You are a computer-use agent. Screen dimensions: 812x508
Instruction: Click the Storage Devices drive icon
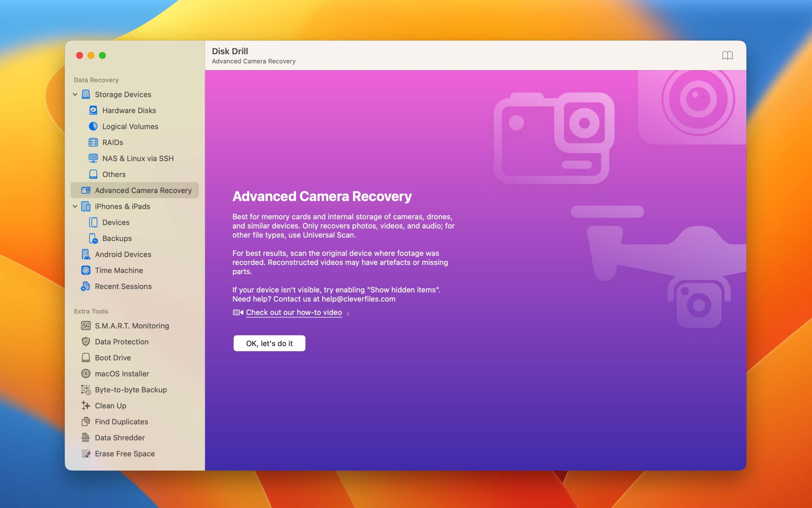pos(86,94)
